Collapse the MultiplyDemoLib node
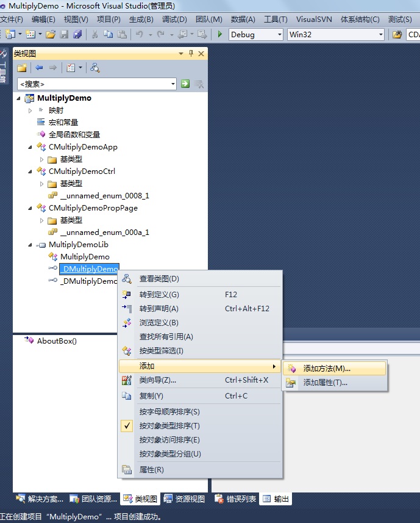The image size is (420, 523). (30, 245)
